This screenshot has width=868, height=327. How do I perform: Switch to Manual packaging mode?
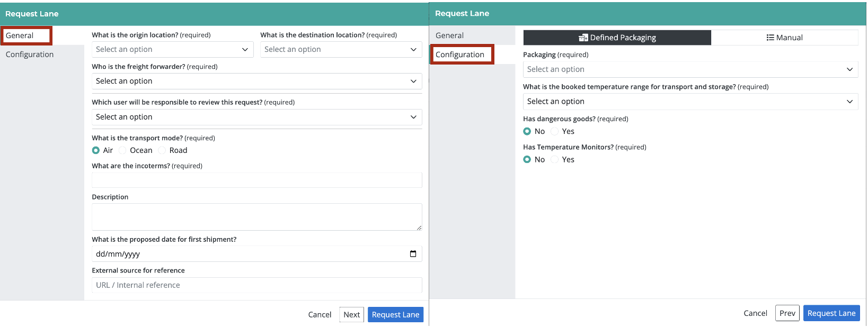[785, 38]
